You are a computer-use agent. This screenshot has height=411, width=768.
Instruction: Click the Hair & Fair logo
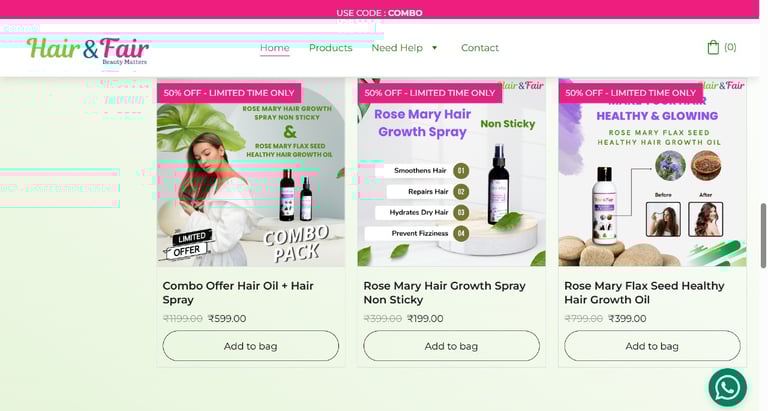(x=88, y=50)
